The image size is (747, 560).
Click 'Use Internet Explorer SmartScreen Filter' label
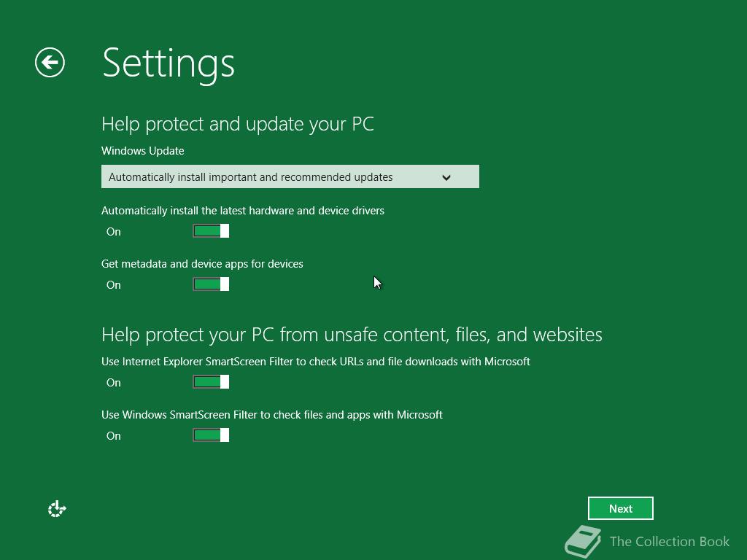[x=316, y=362]
